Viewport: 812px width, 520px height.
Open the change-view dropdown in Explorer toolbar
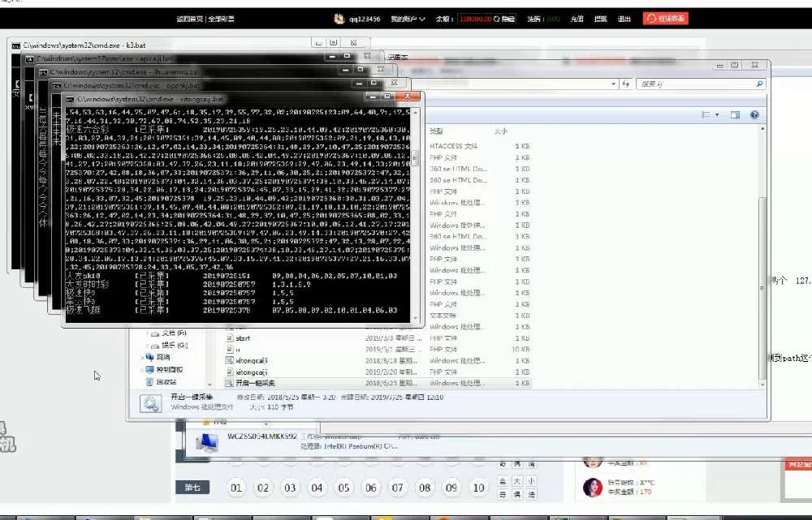[x=717, y=114]
